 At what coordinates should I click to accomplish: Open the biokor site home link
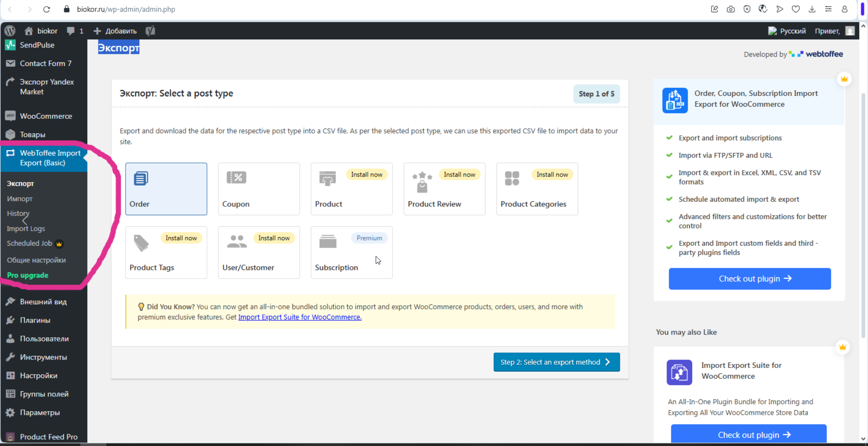41,31
